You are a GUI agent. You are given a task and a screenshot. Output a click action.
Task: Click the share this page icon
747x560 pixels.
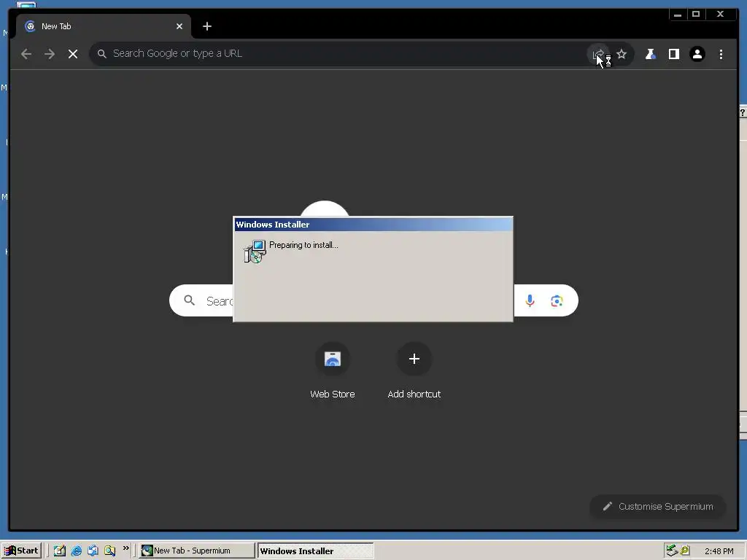point(598,54)
